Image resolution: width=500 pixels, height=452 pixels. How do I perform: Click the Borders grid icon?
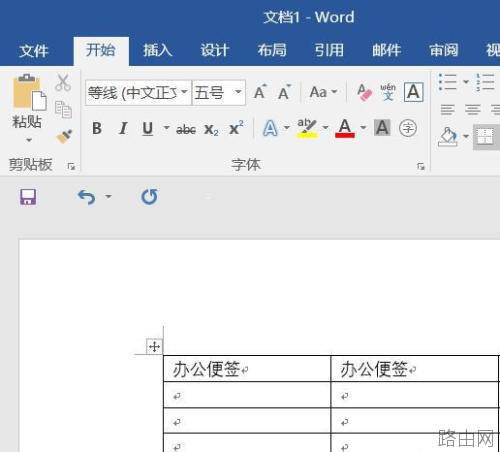(485, 137)
